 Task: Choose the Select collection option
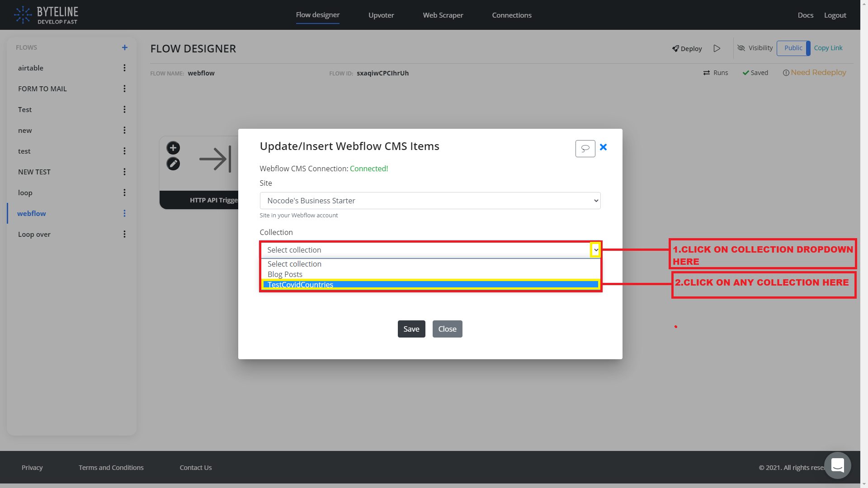tap(430, 264)
